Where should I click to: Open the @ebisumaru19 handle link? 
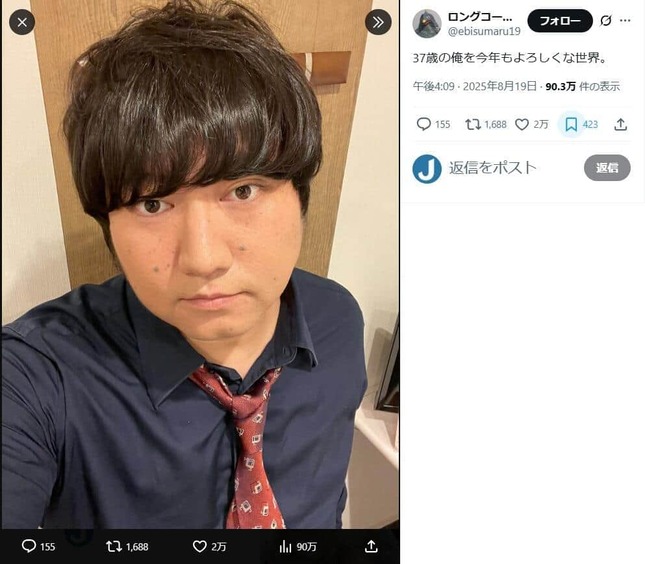coord(484,31)
